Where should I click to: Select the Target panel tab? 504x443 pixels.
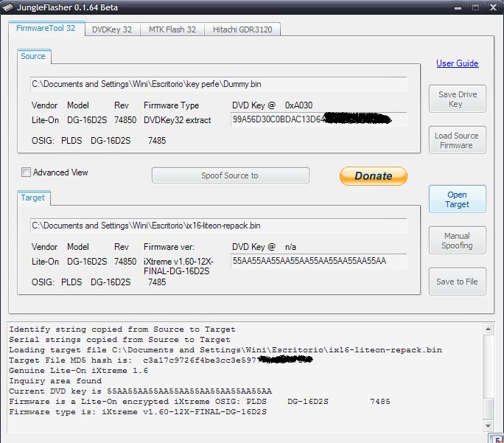click(x=33, y=198)
